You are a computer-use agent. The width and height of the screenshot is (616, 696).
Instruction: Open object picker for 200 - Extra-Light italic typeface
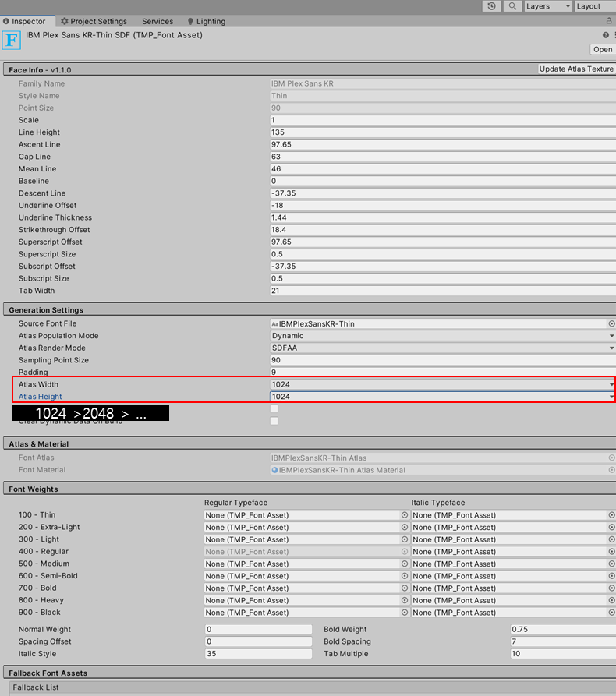tap(611, 527)
